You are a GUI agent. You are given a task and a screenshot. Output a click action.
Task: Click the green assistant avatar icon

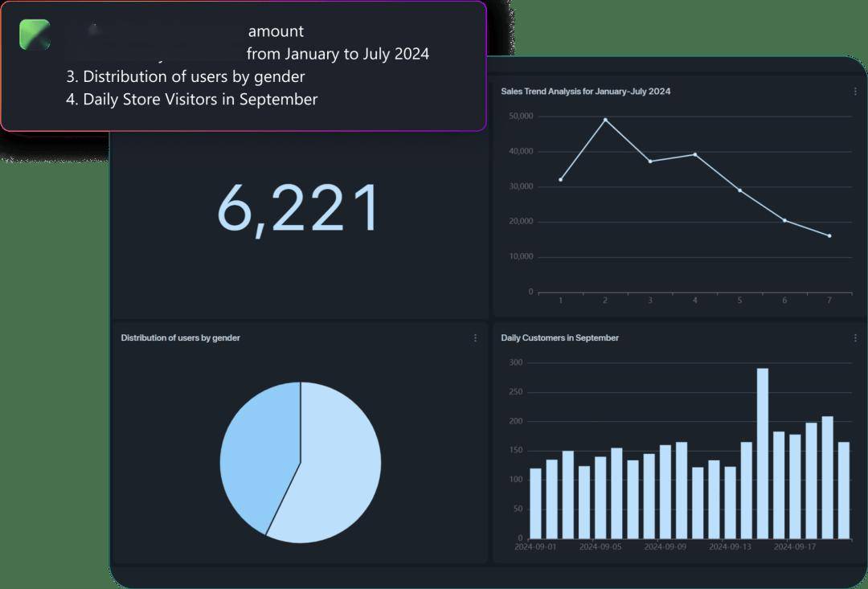(35, 35)
